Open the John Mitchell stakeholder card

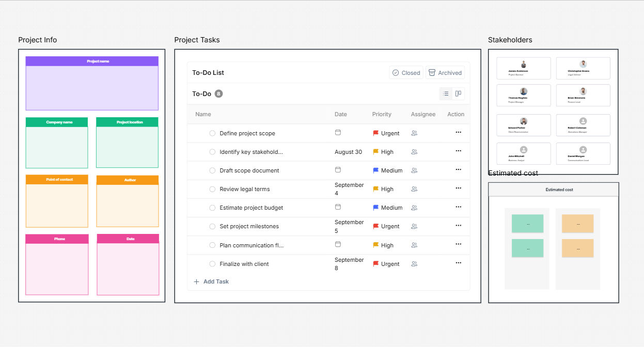[x=524, y=153]
